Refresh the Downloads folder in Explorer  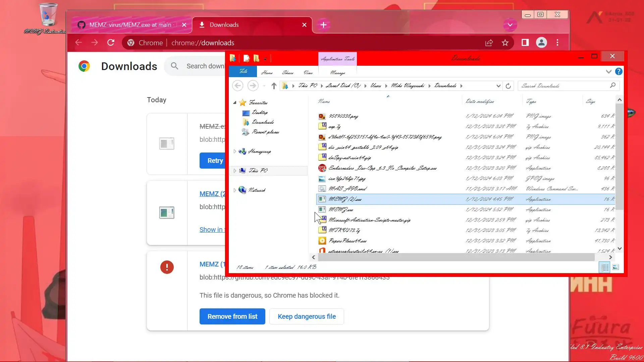[x=508, y=86]
